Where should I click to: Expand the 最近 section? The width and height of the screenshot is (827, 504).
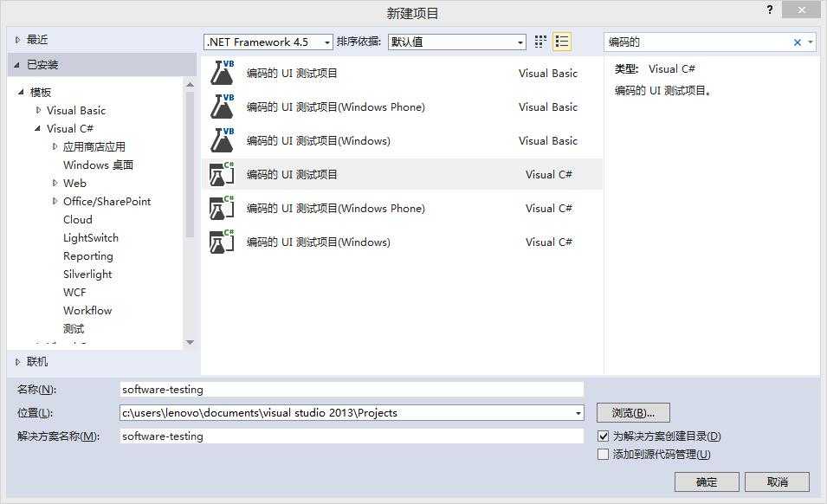click(17, 40)
